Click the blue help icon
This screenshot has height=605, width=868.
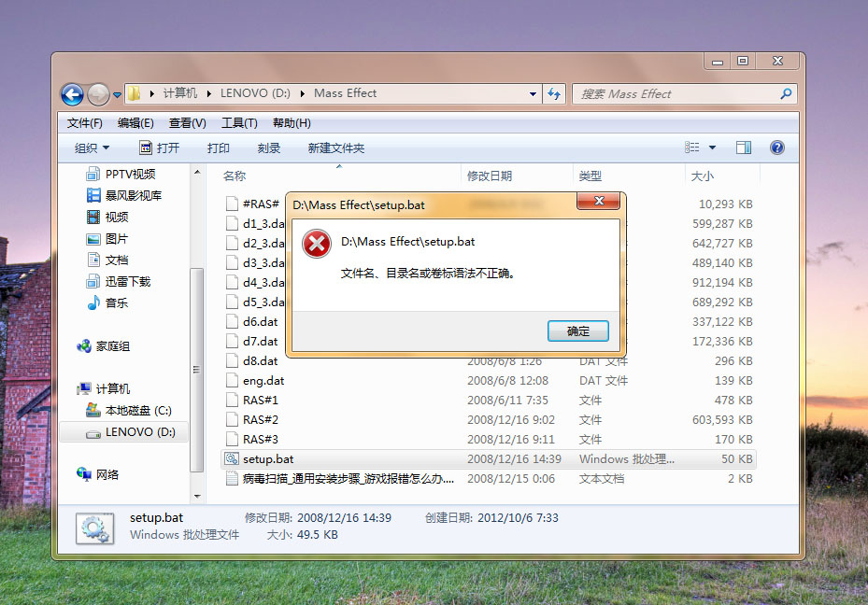[x=776, y=148]
